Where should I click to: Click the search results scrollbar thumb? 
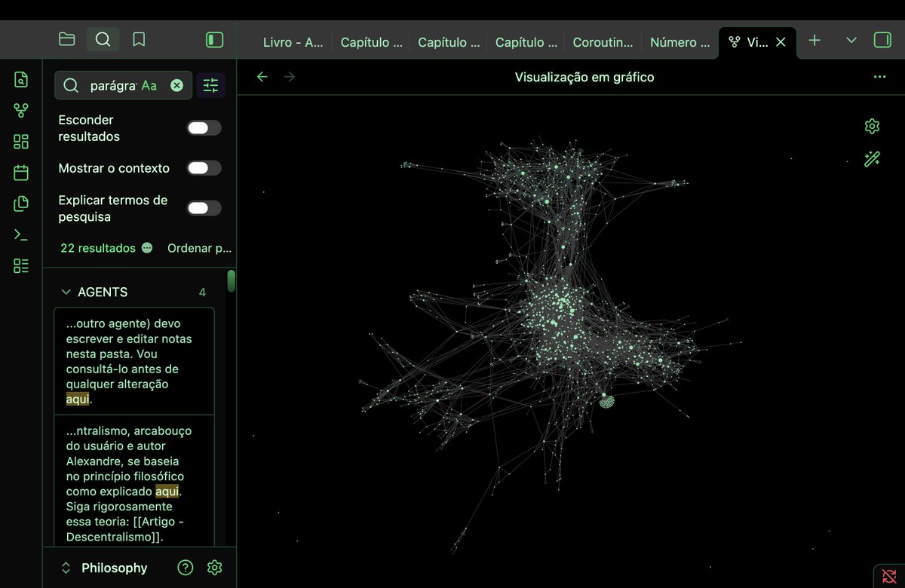point(231,280)
